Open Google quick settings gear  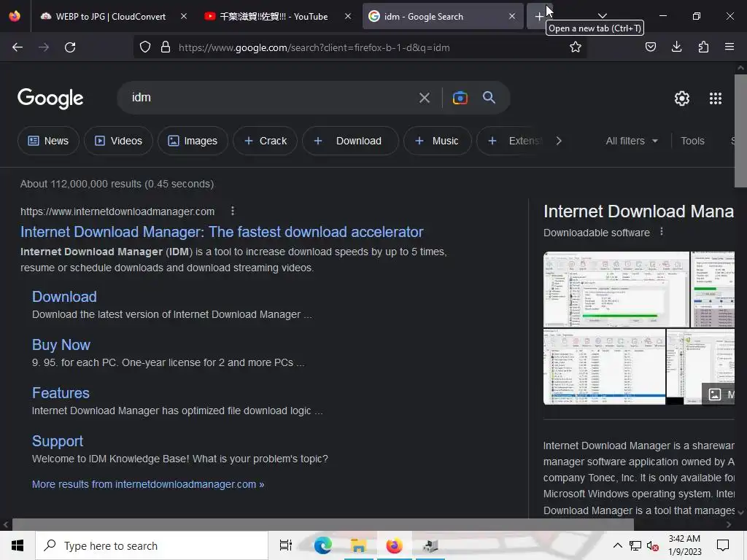pos(682,98)
